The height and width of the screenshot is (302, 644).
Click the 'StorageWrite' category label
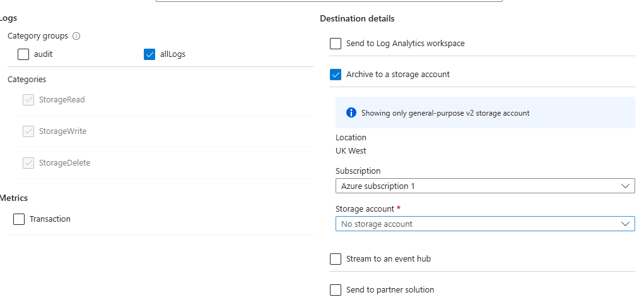(x=62, y=131)
